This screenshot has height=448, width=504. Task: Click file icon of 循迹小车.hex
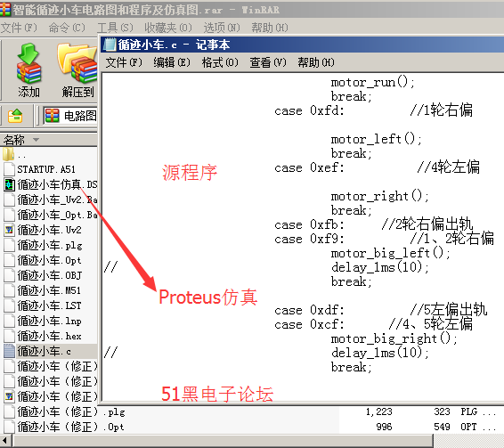click(9, 336)
